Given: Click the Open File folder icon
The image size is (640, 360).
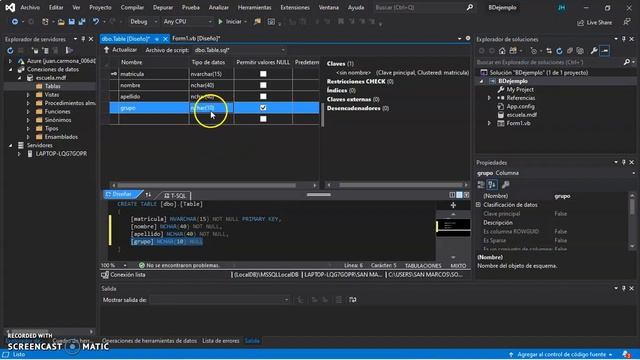Looking at the screenshot, I should [61, 22].
